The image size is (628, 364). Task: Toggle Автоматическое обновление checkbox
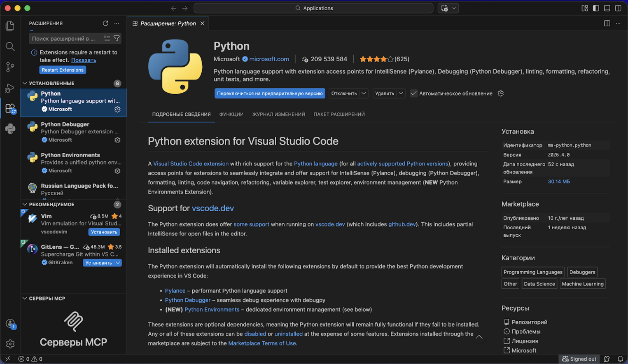(413, 93)
